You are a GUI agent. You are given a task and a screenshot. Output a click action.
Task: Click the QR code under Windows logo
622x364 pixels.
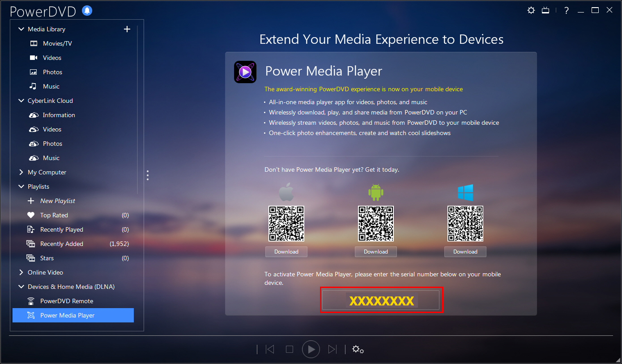465,224
